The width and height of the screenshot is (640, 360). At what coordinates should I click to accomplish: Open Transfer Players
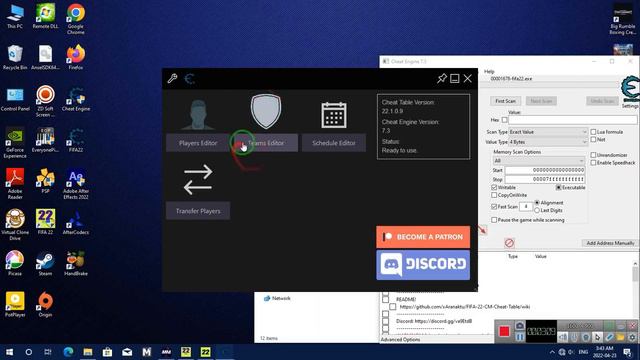click(198, 211)
